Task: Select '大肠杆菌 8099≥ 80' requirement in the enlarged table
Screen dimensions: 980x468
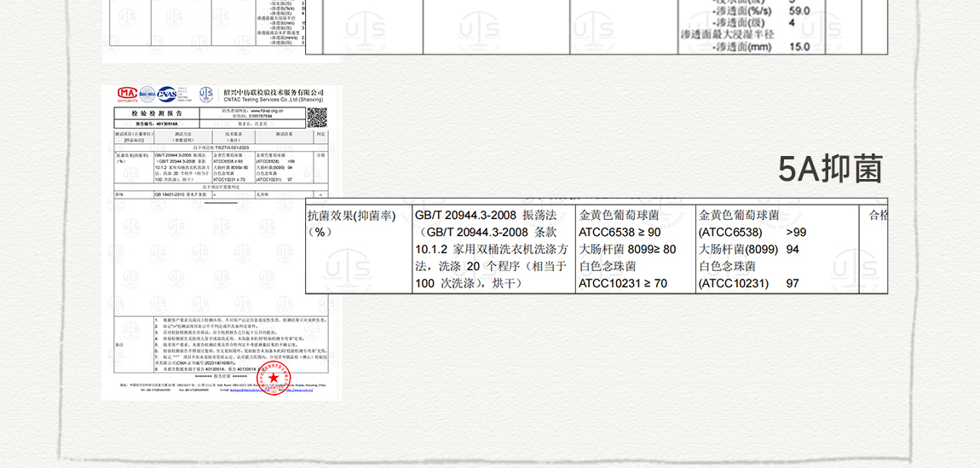Action: pyautogui.click(x=627, y=249)
